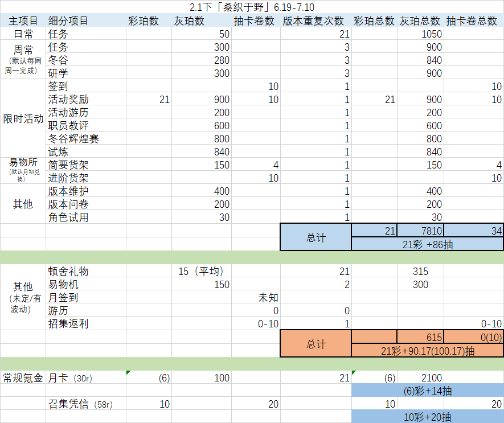Click the 版本维护 cell
The height and width of the screenshot is (423, 504).
86,191
